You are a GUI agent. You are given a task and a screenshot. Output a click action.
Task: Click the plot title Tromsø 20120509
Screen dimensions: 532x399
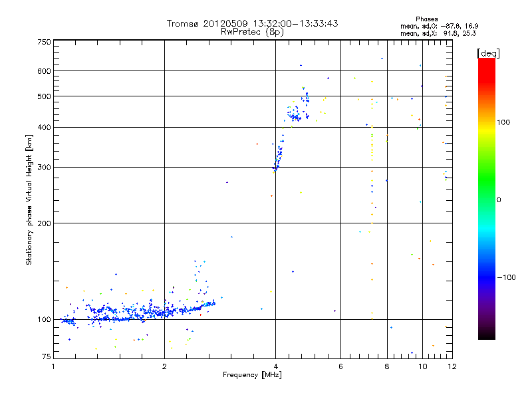(x=207, y=23)
